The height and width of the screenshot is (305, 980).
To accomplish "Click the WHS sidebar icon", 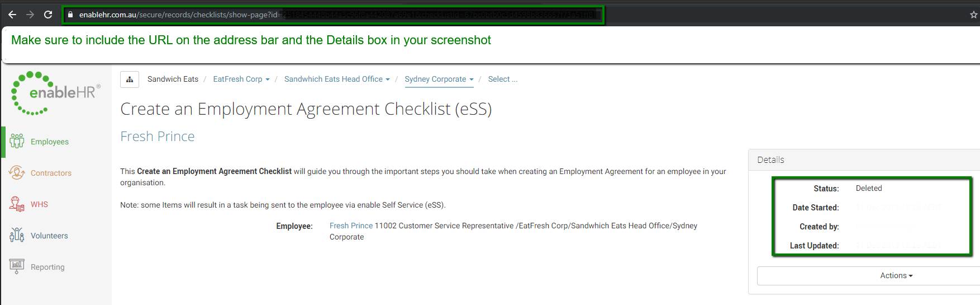I will [x=17, y=204].
